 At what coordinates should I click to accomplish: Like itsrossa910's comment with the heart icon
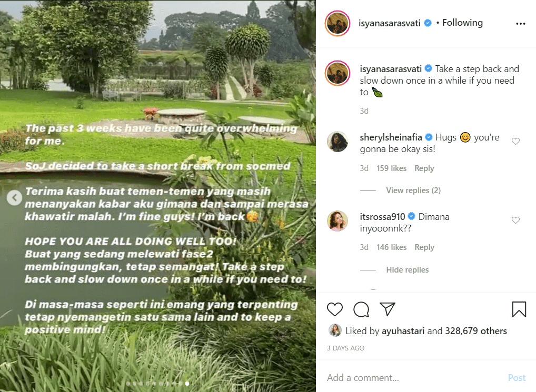[x=515, y=220]
